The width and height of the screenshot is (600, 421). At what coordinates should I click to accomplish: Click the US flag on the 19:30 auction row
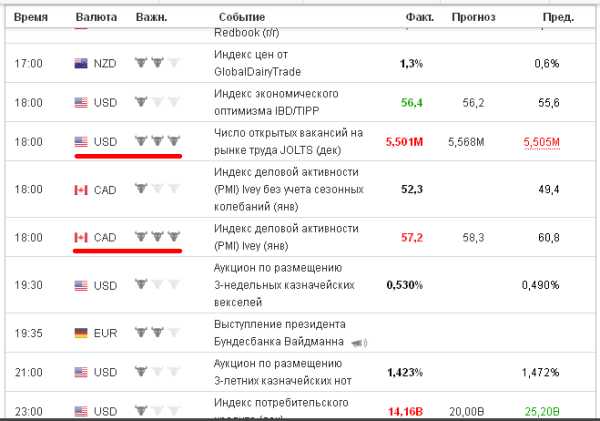81,286
